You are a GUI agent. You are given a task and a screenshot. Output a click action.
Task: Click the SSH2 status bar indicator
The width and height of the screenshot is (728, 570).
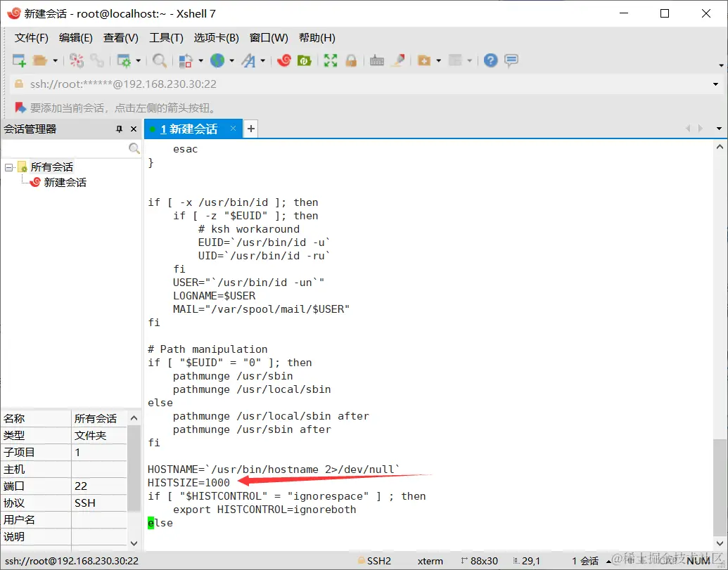pyautogui.click(x=374, y=561)
